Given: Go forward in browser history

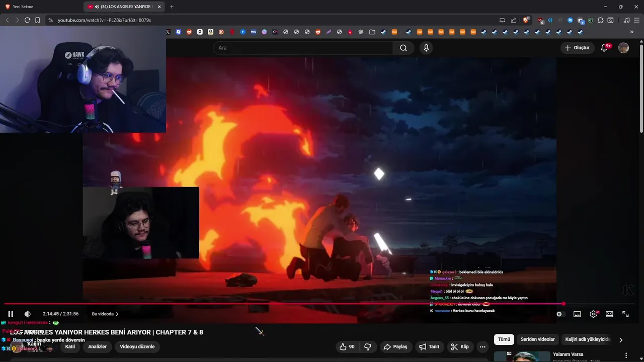Looking at the screenshot, I should point(17,20).
